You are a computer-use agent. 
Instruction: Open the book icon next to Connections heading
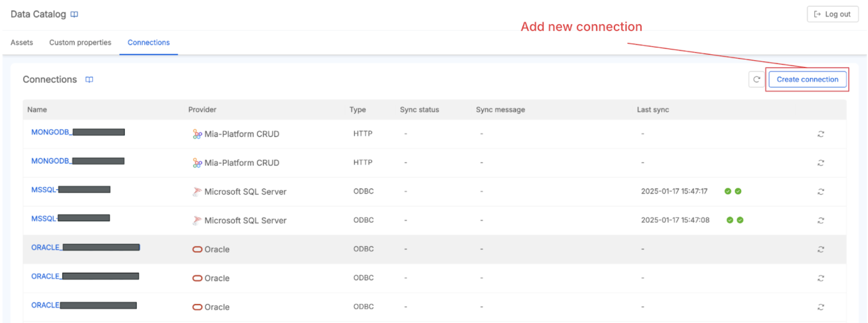[89, 80]
